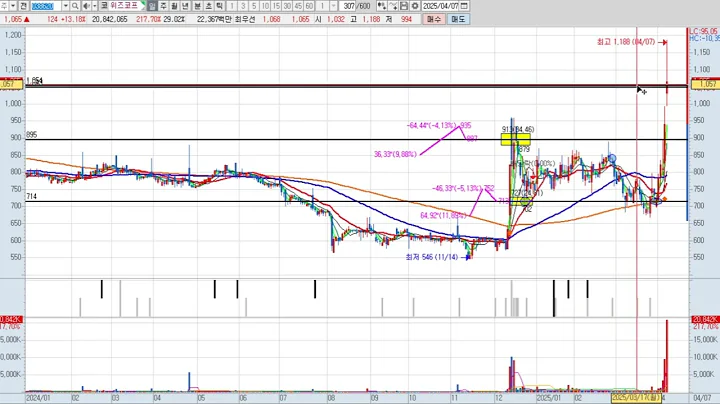This screenshot has height=404, width=720.
Task: Select the yellow box marker near 913
Action: [516, 139]
